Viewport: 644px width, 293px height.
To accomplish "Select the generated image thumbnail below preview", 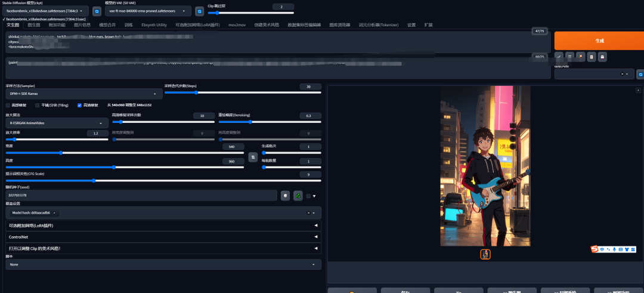I will (x=485, y=254).
